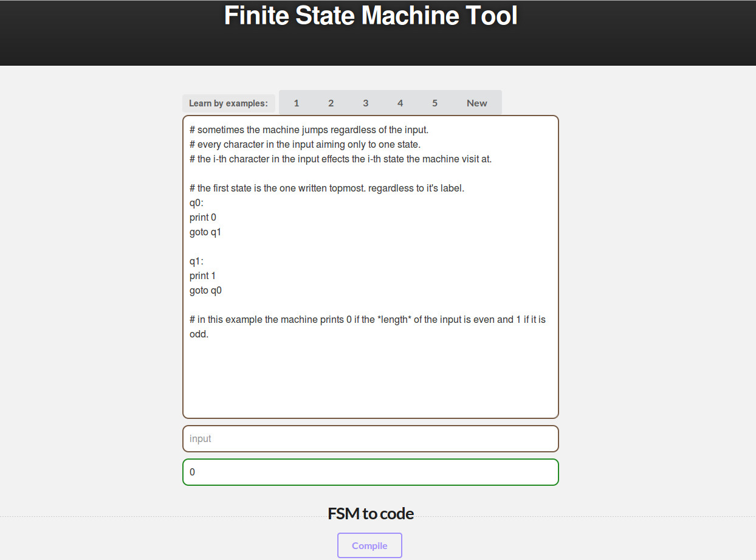The width and height of the screenshot is (756, 560).
Task: Select example 3 tab
Action: pos(366,103)
